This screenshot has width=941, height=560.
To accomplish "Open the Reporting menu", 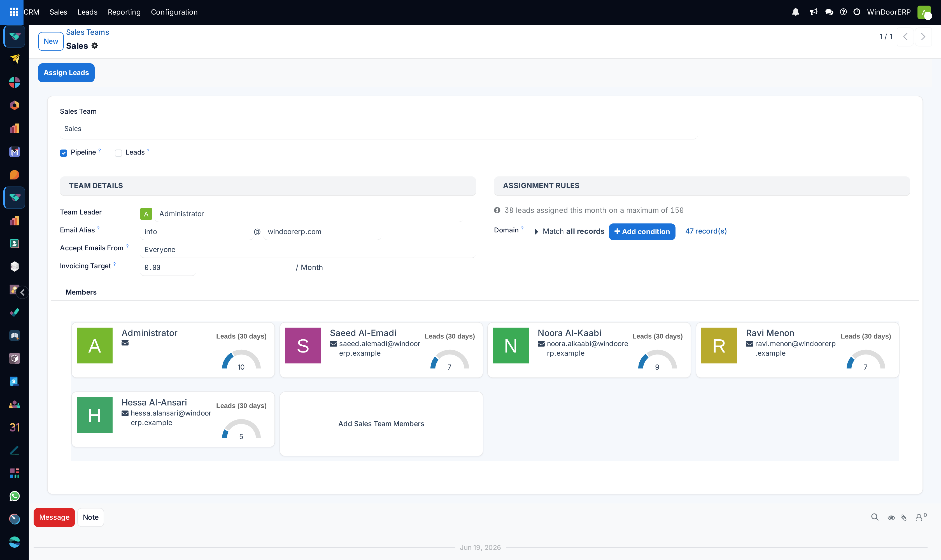I will coord(124,12).
